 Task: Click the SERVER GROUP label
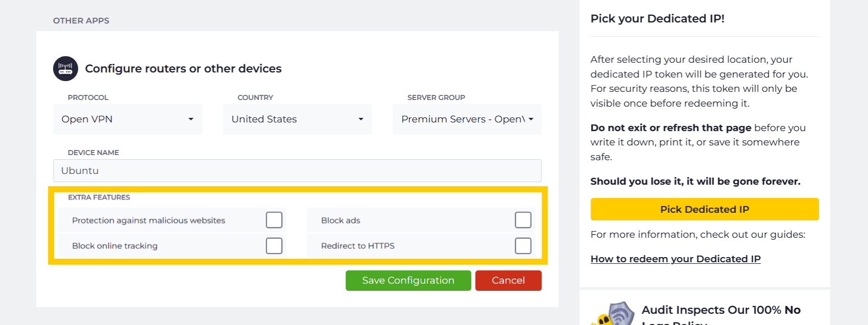[436, 97]
